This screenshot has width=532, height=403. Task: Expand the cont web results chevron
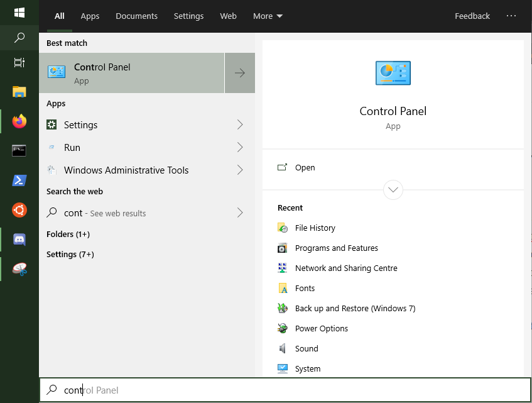[x=240, y=213]
